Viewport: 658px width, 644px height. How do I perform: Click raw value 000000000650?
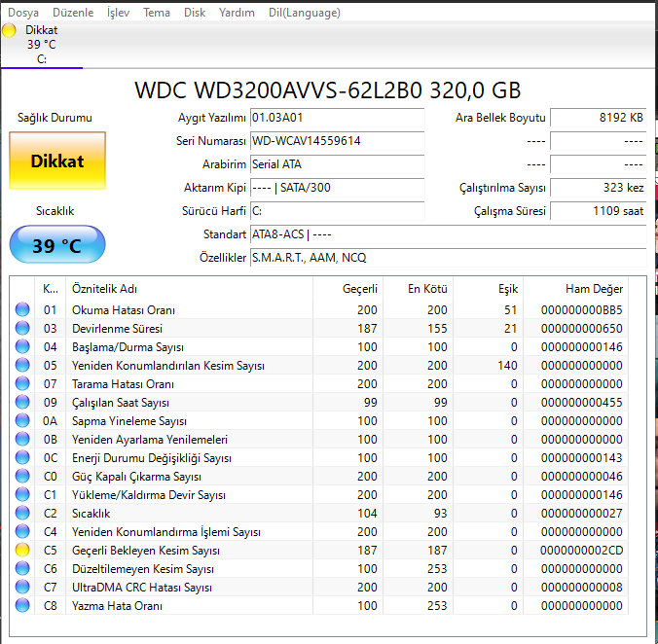tap(582, 329)
